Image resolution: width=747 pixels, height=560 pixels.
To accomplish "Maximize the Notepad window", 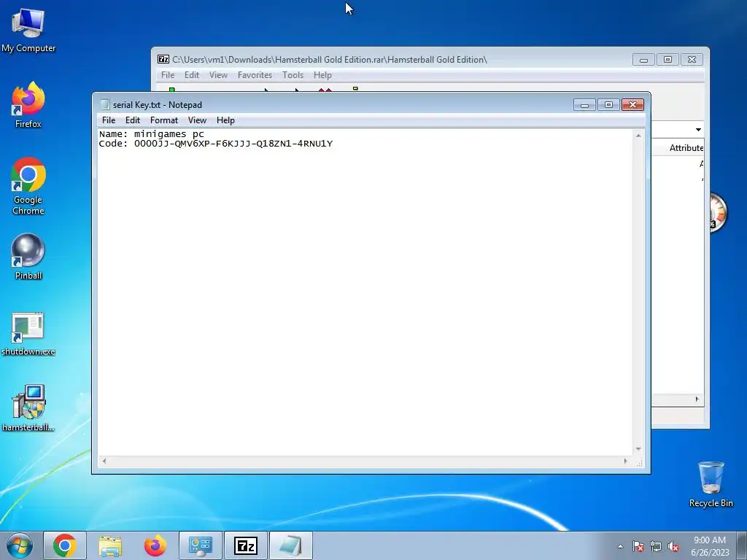I will [608, 105].
